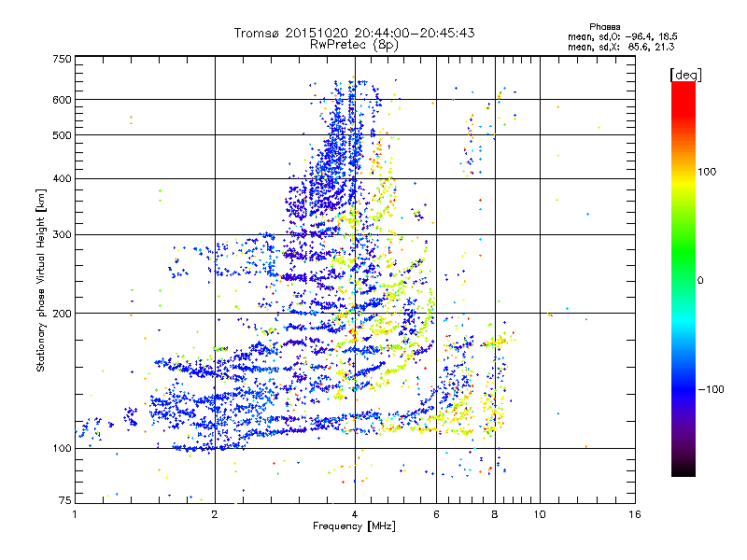Click the x-axis tick label '10'
Image resolution: width=747 pixels, height=560 pixels.
(x=540, y=514)
